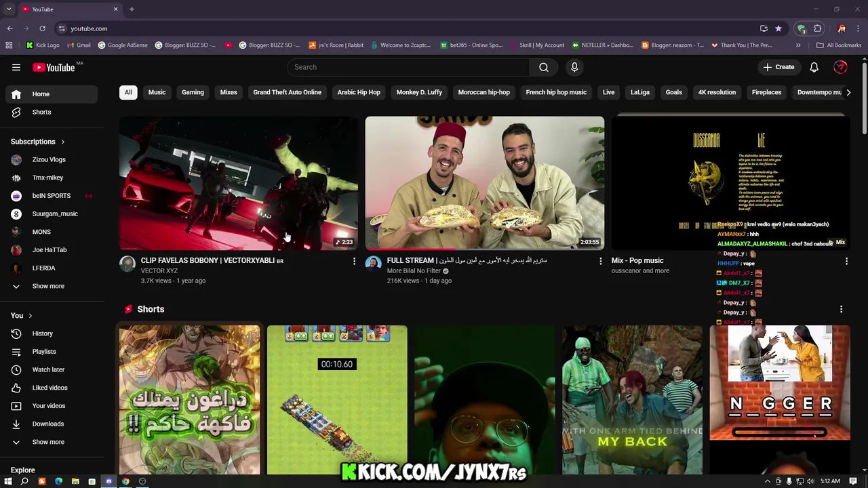Select the Mixes filter chip
868x488 pixels.
tap(229, 92)
